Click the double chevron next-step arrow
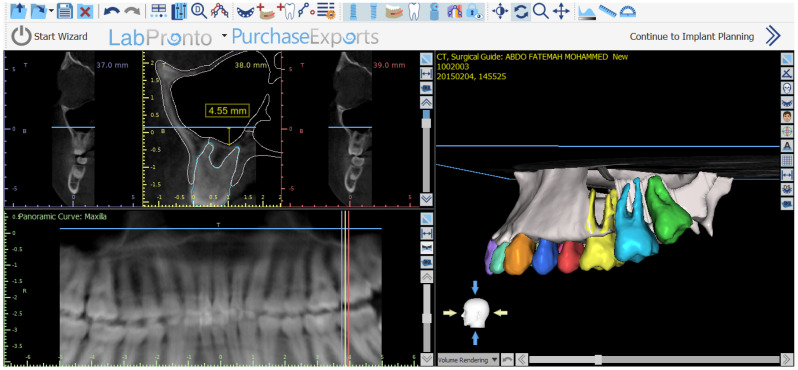Screen dimensions: 798x370 click(x=773, y=36)
